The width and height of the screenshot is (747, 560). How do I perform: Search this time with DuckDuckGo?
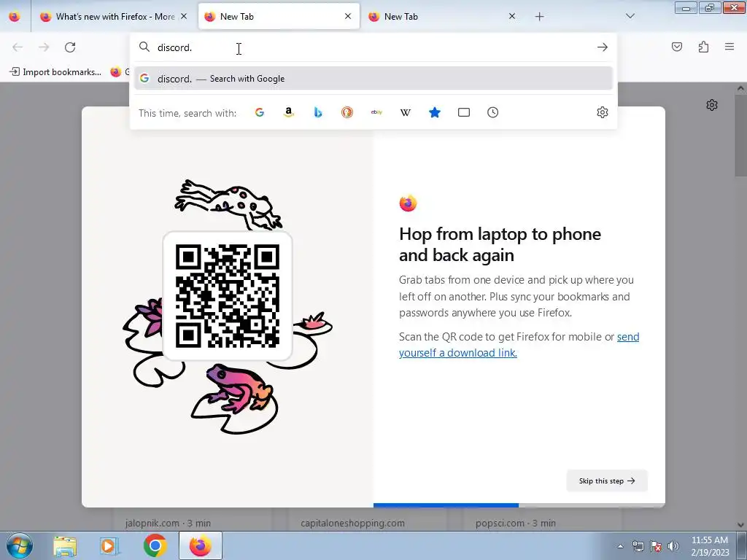point(347,112)
